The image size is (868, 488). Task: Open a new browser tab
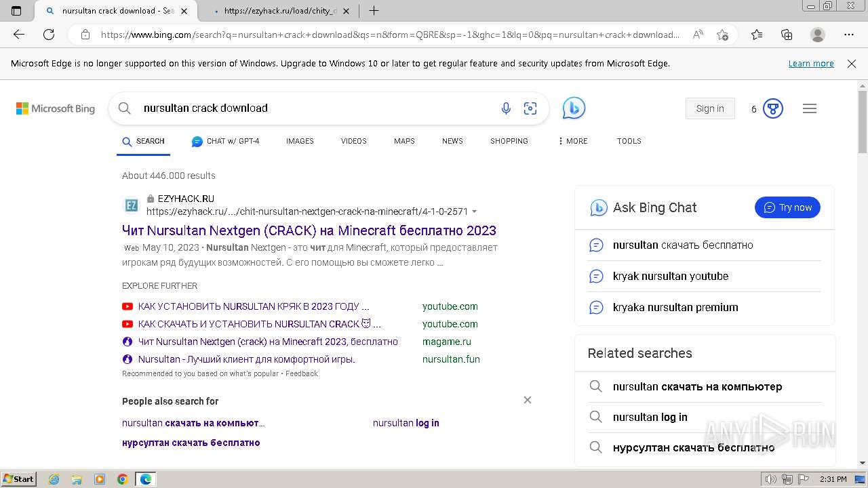374,11
